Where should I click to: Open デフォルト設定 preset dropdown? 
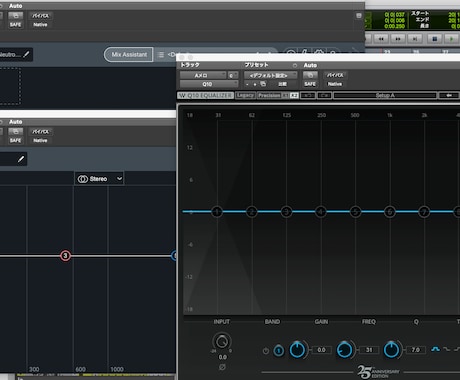pos(270,75)
